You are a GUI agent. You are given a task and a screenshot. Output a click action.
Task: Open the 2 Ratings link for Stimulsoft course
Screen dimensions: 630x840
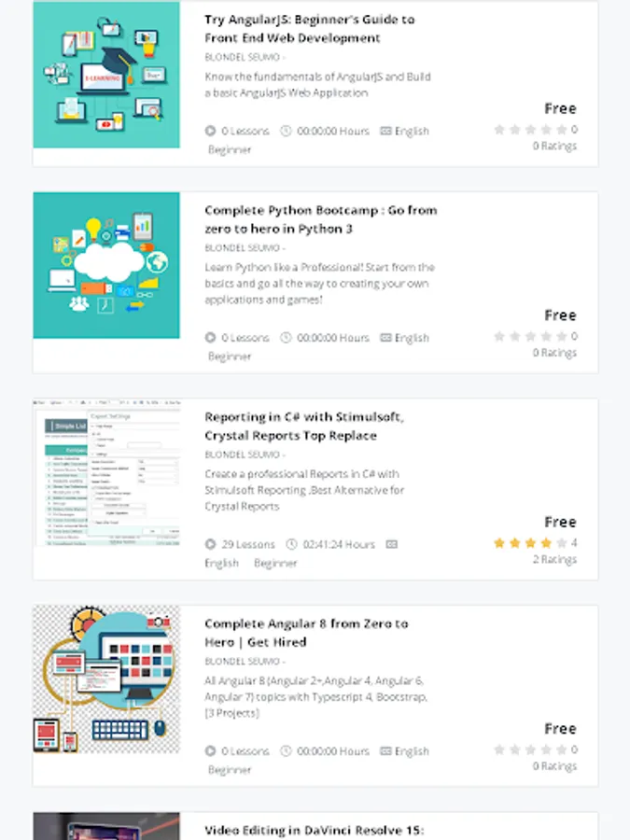(554, 559)
